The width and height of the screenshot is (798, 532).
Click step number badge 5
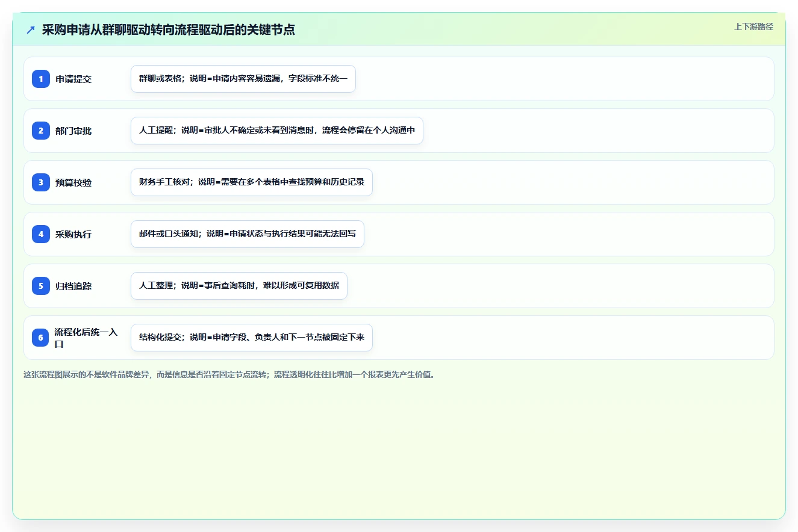(x=41, y=286)
